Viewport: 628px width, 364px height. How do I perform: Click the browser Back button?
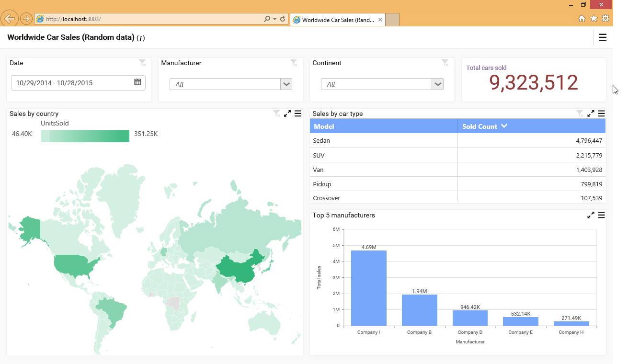point(10,19)
